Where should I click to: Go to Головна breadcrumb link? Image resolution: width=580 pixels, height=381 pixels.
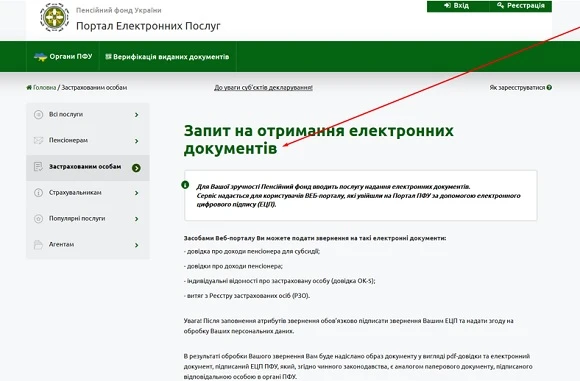pyautogui.click(x=44, y=88)
